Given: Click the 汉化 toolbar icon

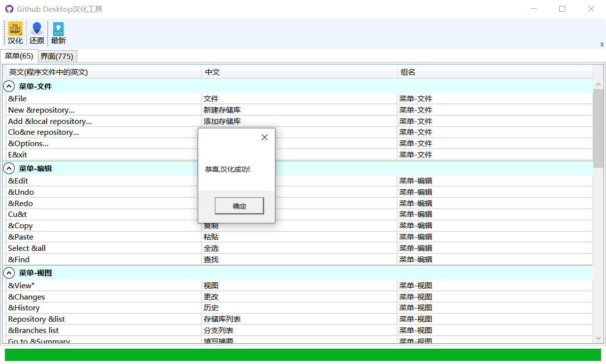Looking at the screenshot, I should (x=15, y=30).
